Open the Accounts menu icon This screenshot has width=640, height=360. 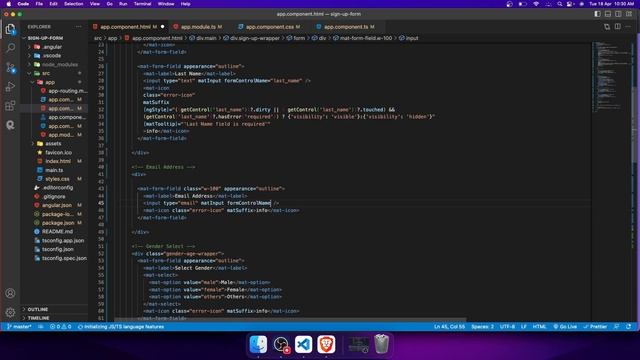(x=10, y=293)
